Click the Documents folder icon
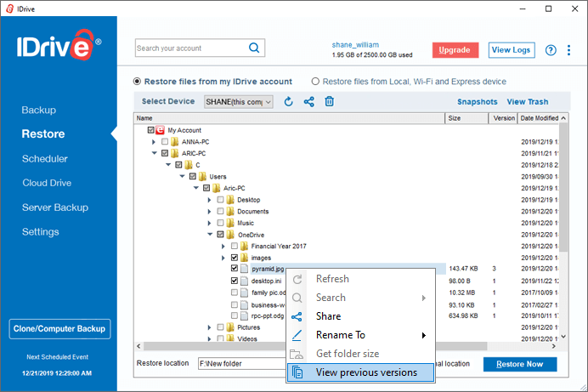 230,212
